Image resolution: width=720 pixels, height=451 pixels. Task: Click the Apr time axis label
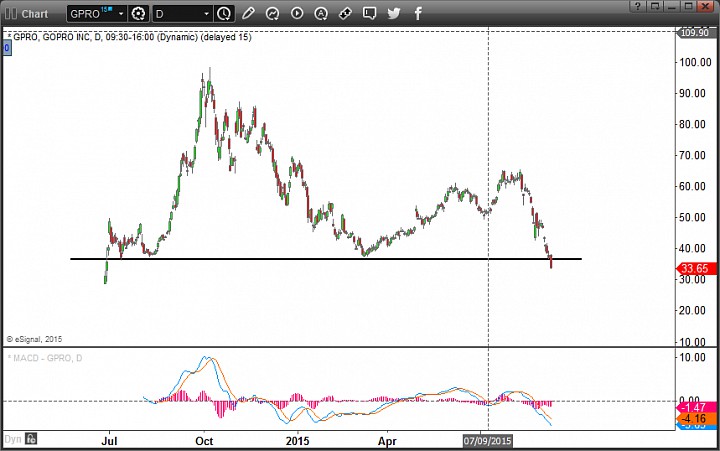click(387, 441)
